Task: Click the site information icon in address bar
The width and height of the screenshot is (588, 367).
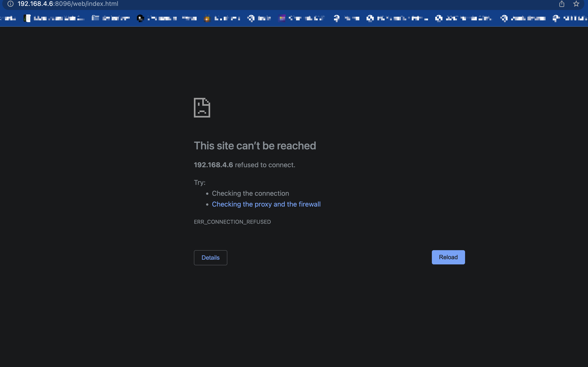Action: pyautogui.click(x=10, y=4)
